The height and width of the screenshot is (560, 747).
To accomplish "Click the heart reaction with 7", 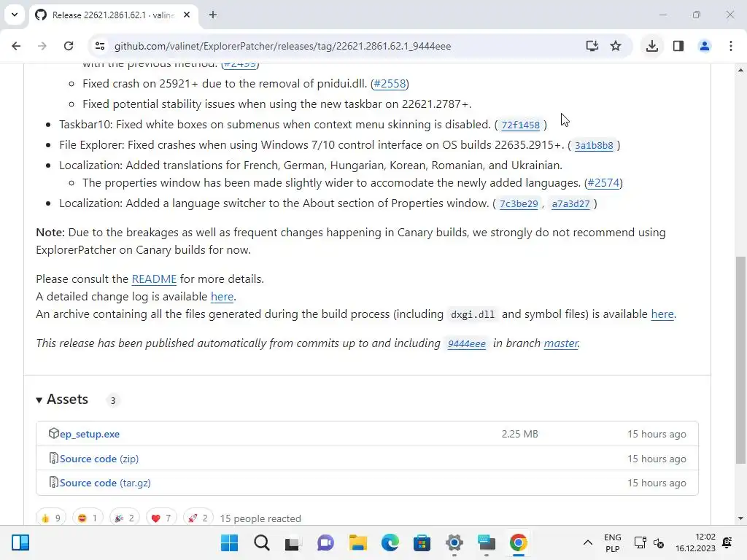I will (x=161, y=518).
